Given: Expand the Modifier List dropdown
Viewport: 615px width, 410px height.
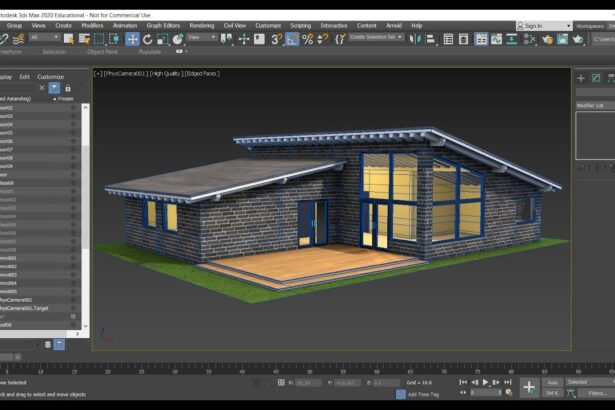Looking at the screenshot, I should tap(594, 104).
